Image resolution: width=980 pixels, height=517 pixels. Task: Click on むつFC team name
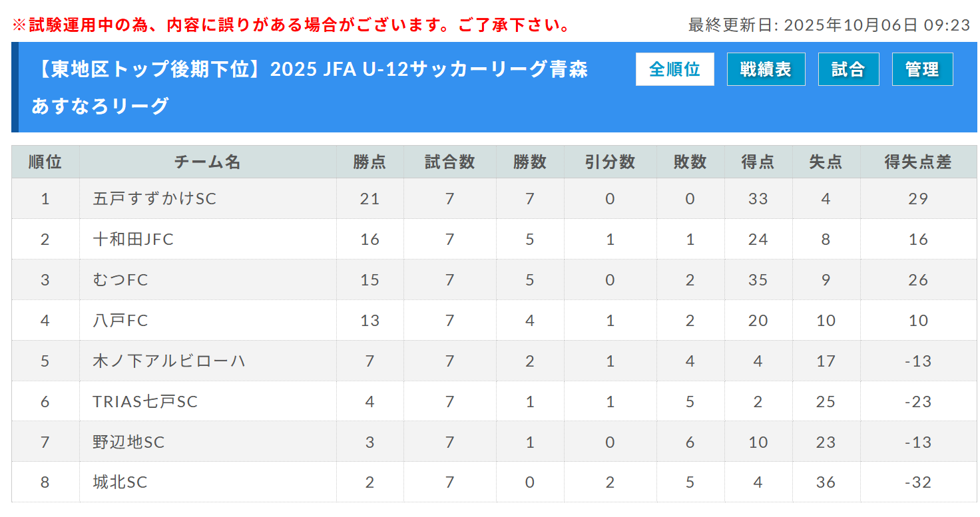(121, 279)
